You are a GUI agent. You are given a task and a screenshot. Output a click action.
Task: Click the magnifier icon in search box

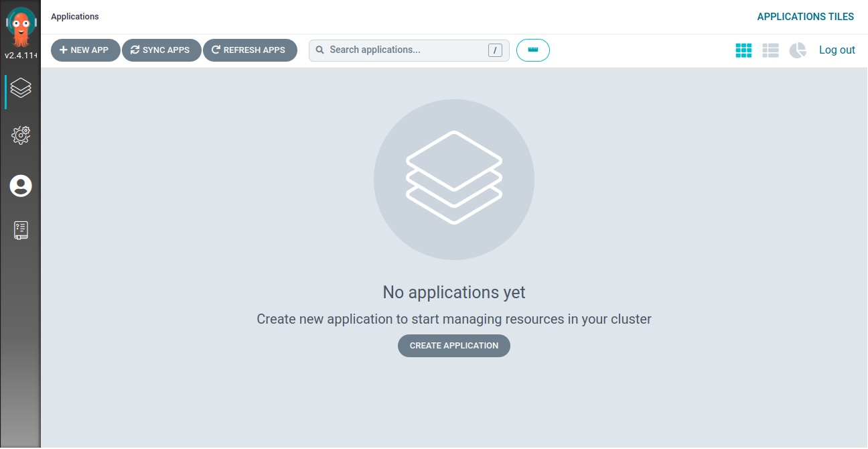[x=319, y=50]
